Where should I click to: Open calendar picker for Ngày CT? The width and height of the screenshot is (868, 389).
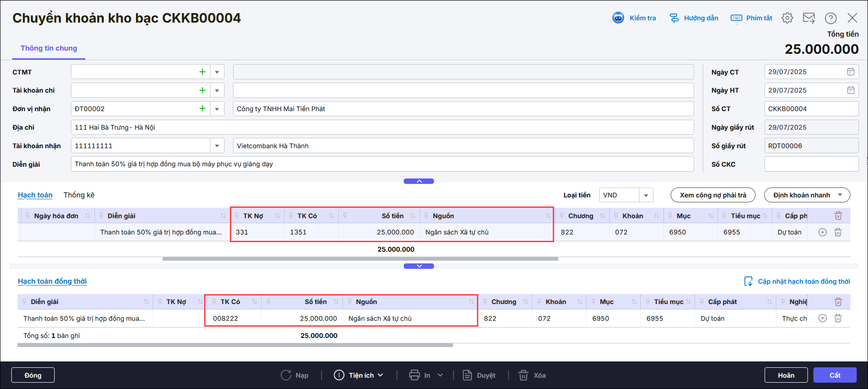point(850,72)
